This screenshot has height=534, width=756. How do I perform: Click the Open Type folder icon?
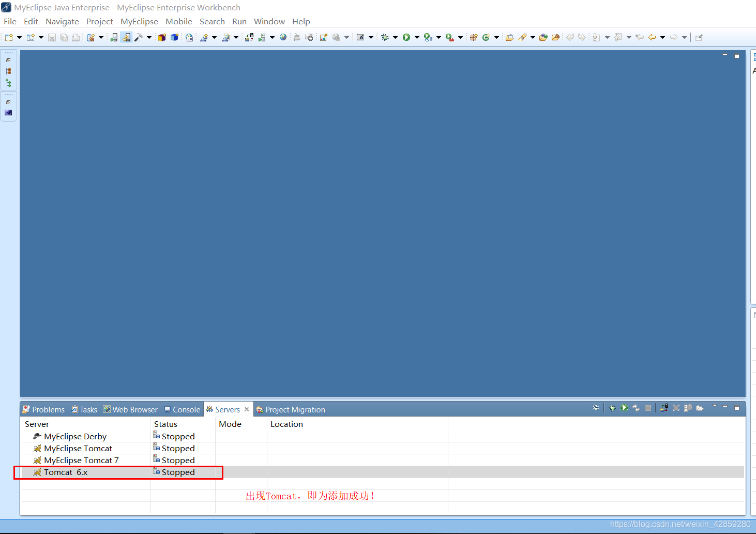tap(509, 37)
